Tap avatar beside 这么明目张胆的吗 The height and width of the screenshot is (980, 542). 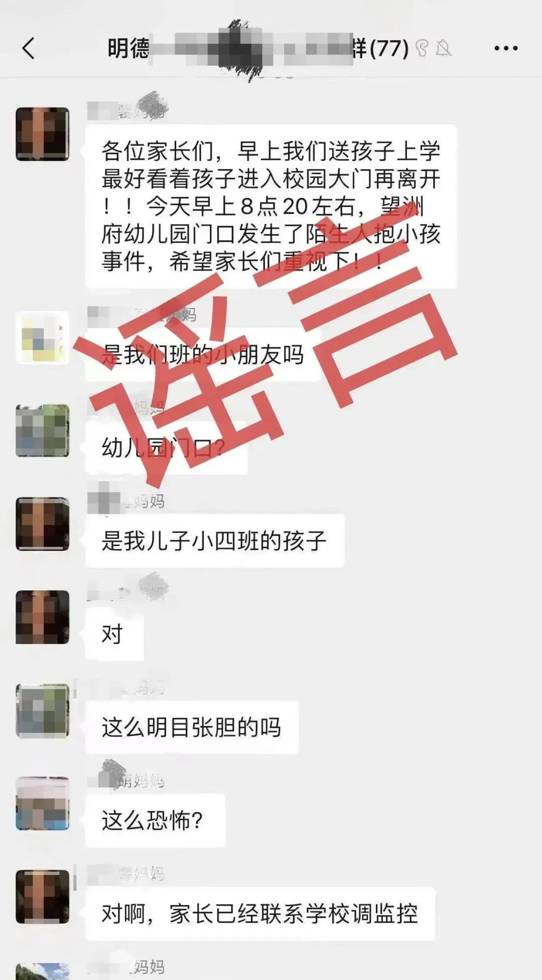pyautogui.click(x=43, y=710)
